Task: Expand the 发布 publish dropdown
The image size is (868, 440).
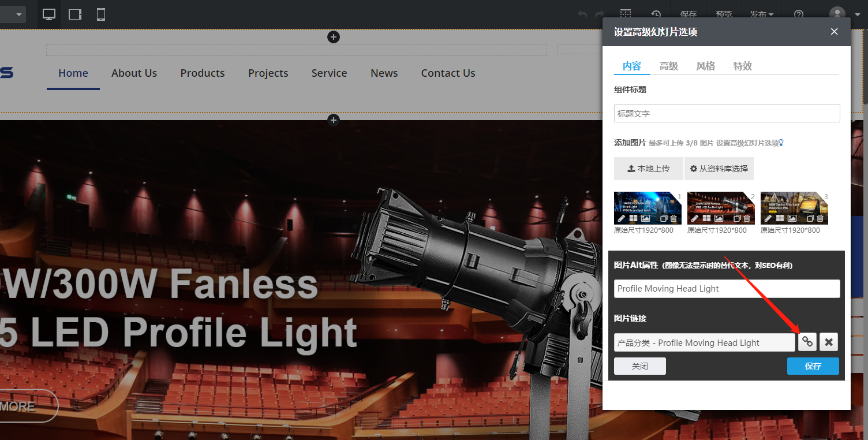Action: click(762, 14)
